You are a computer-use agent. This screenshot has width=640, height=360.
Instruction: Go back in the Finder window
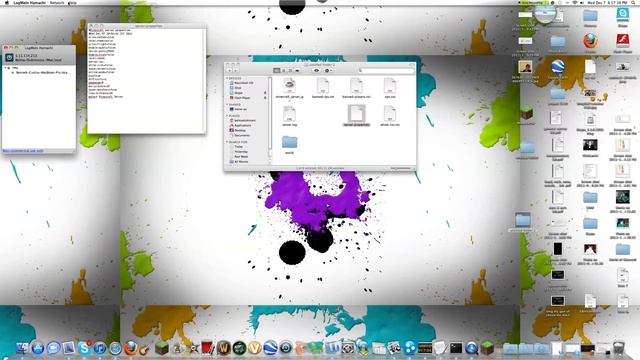click(x=229, y=71)
